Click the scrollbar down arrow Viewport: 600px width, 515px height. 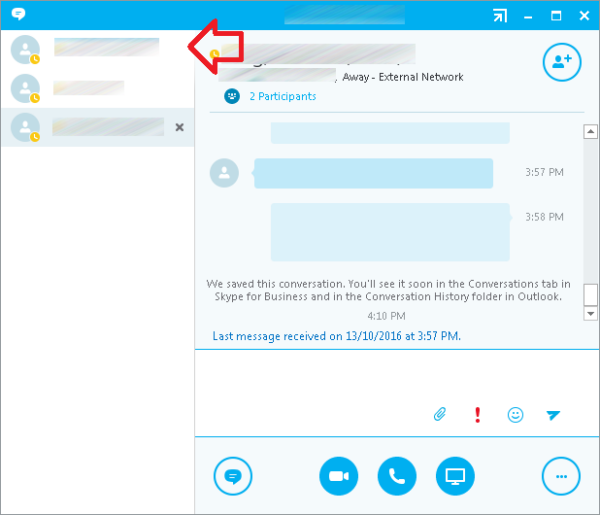pyautogui.click(x=590, y=314)
